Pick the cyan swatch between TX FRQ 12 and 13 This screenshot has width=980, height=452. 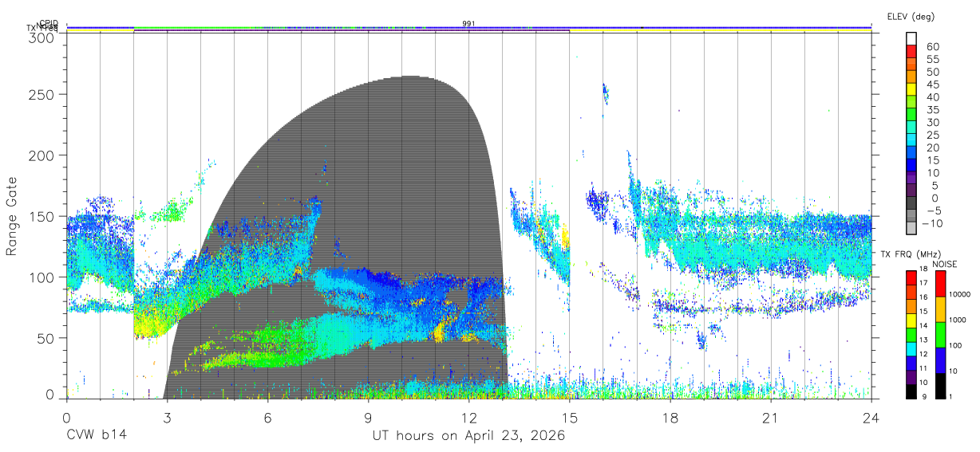(911, 348)
